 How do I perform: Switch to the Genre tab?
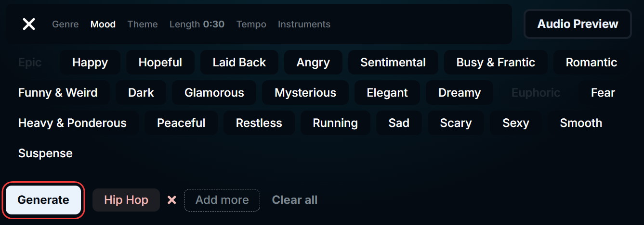pos(66,24)
